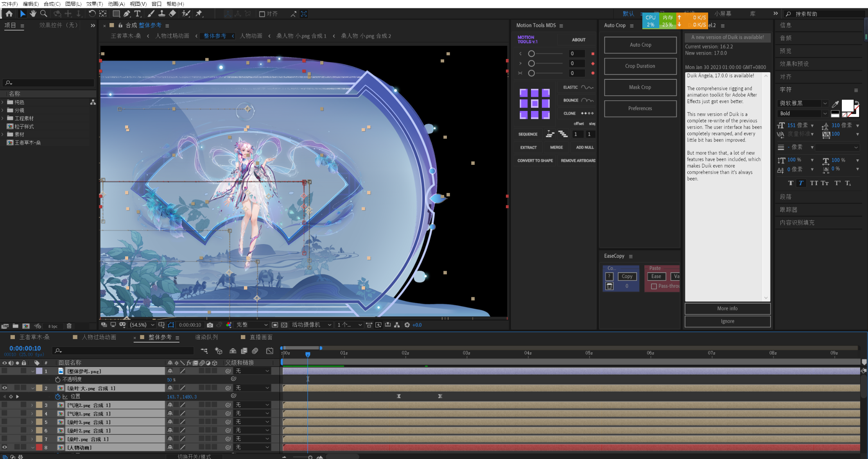Expand the 纯色 folder in Project panel
The width and height of the screenshot is (868, 459).
(x=3, y=102)
